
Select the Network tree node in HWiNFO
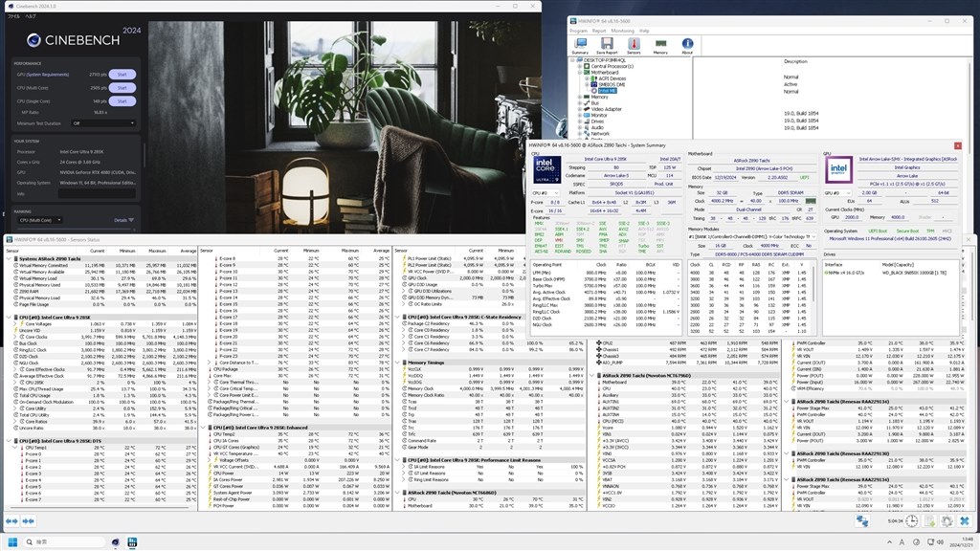point(600,133)
